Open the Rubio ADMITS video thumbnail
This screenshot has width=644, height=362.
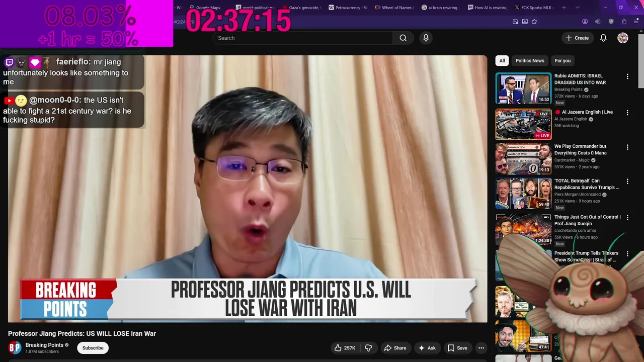523,88
